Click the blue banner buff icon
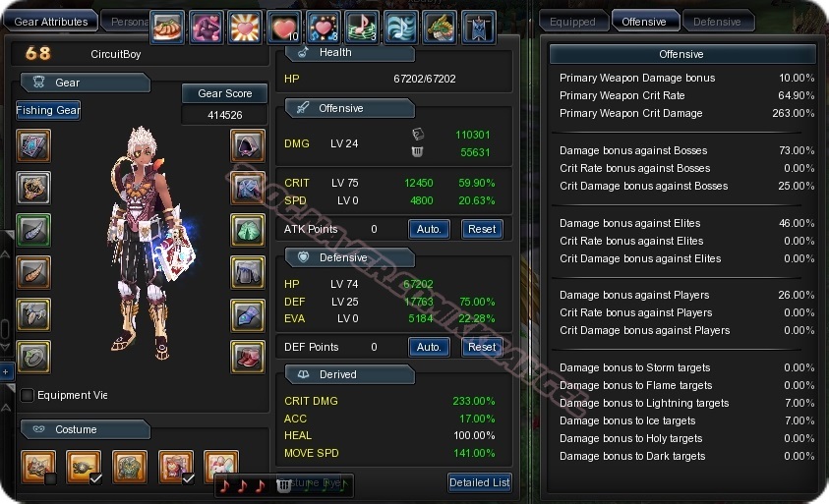The height and width of the screenshot is (504, 829). [479, 27]
